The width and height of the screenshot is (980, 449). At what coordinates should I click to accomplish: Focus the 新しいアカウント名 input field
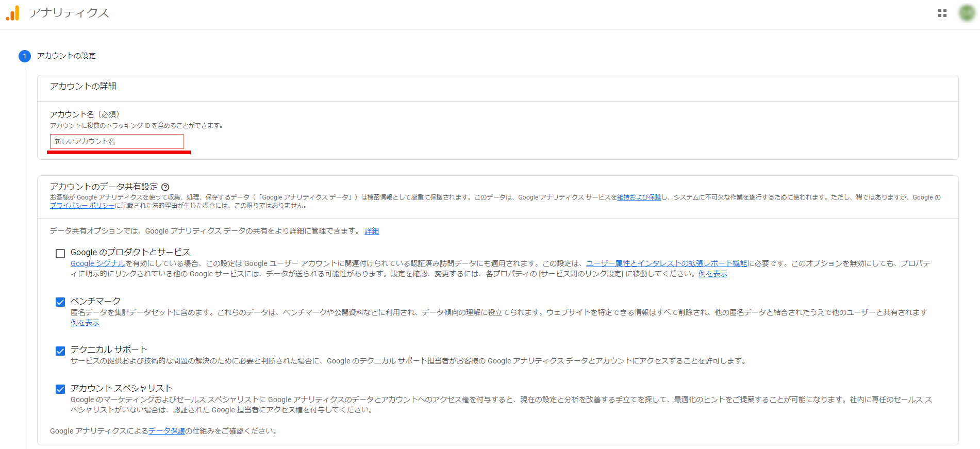(x=117, y=141)
